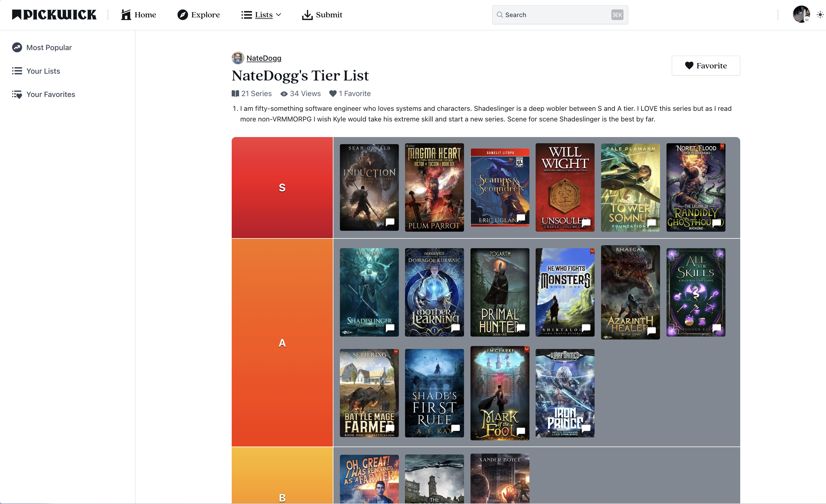This screenshot has width=826, height=504.
Task: Open the Mother of Learning cover
Action: pos(435,292)
